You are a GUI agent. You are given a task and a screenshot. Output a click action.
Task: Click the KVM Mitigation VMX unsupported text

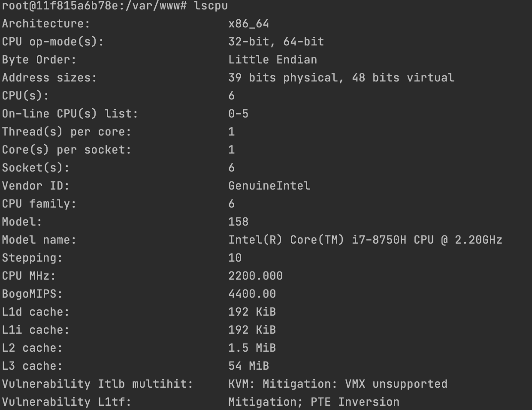tap(338, 384)
